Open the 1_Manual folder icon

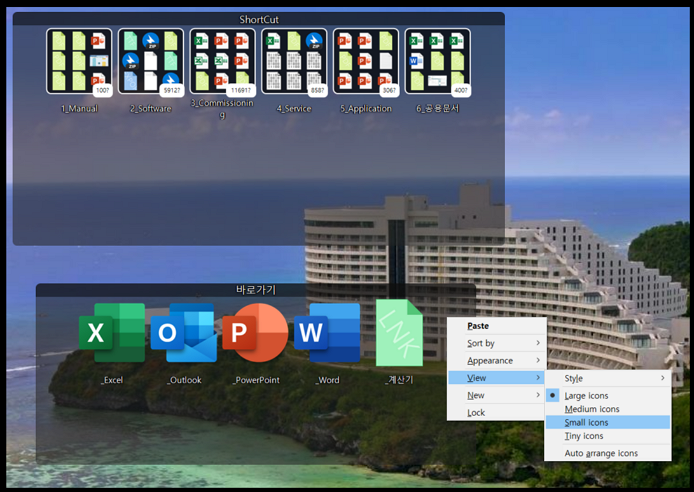pos(79,61)
